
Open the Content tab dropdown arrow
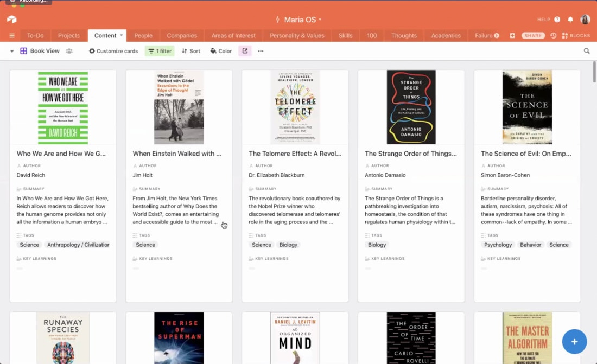[x=122, y=35]
